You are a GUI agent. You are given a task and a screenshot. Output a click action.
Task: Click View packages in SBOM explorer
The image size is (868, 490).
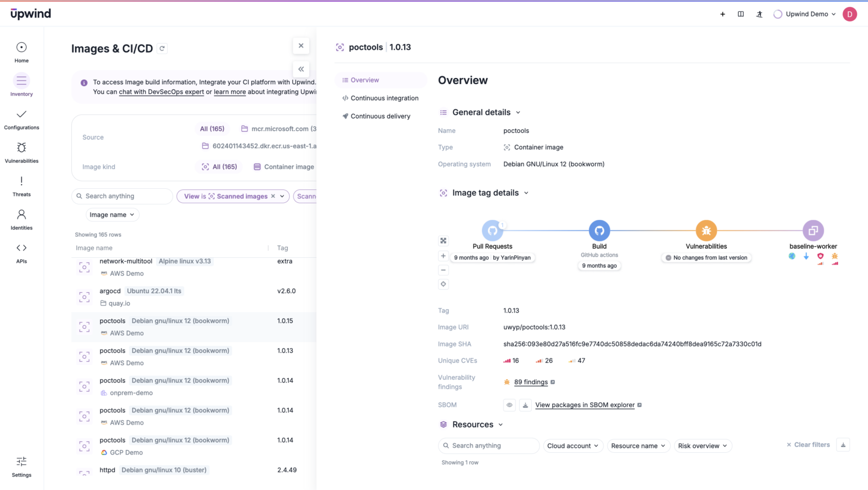[x=584, y=405]
